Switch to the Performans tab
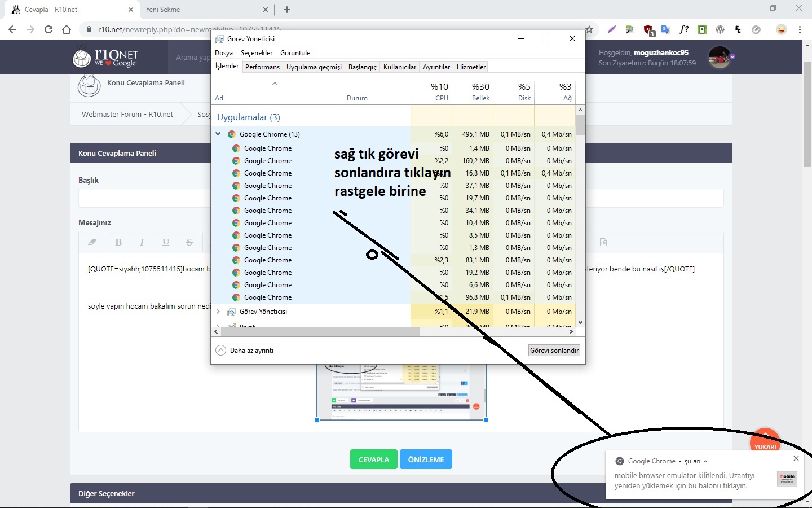The height and width of the screenshot is (508, 812). click(x=262, y=67)
